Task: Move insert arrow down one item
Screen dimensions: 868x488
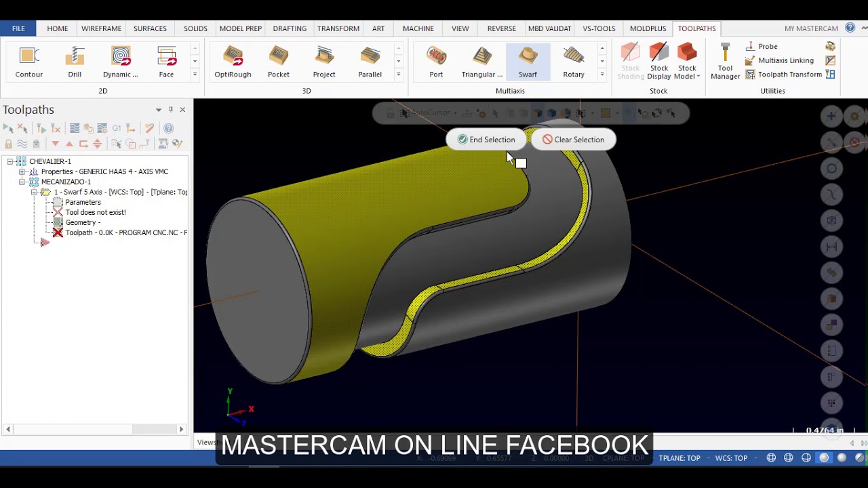Action: [56, 144]
